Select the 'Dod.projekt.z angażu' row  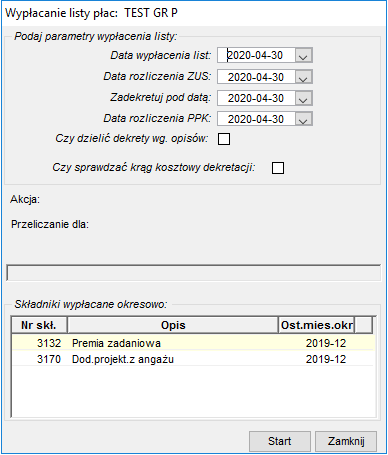(x=193, y=359)
